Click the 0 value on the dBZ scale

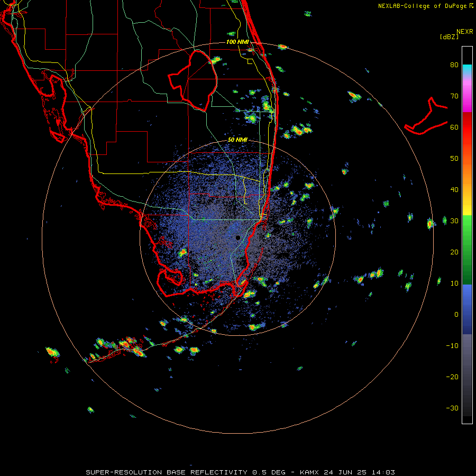coord(456,315)
